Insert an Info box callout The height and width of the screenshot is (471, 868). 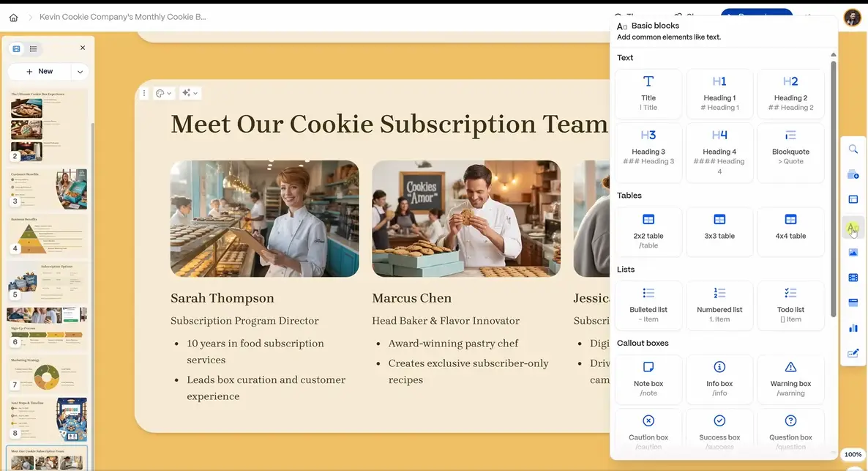[x=719, y=379]
